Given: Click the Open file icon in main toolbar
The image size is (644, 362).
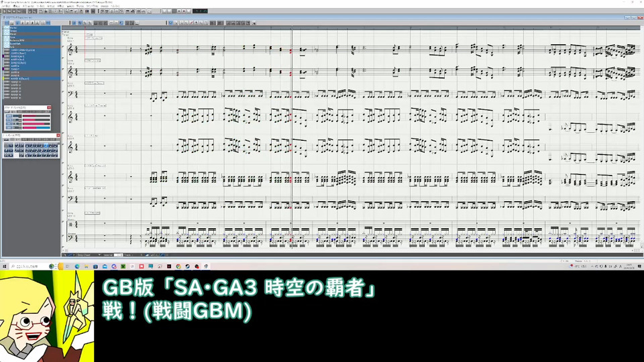Looking at the screenshot, I should (9, 11).
